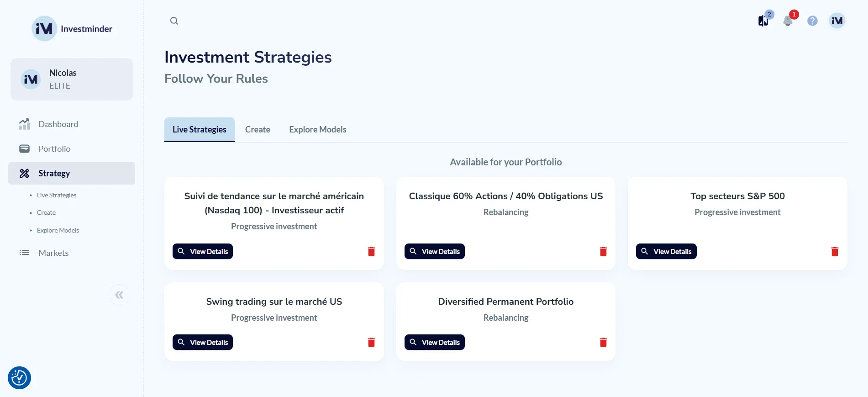Open the target widget in bottom-left corner
Screen dimensions: 868x397
click(19, 378)
